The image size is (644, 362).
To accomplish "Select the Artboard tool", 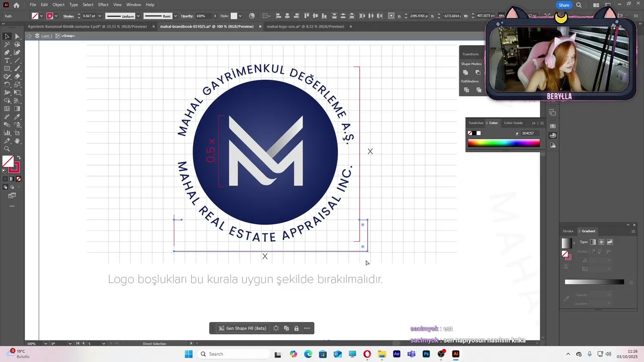I will pyautogui.click(x=17, y=133).
